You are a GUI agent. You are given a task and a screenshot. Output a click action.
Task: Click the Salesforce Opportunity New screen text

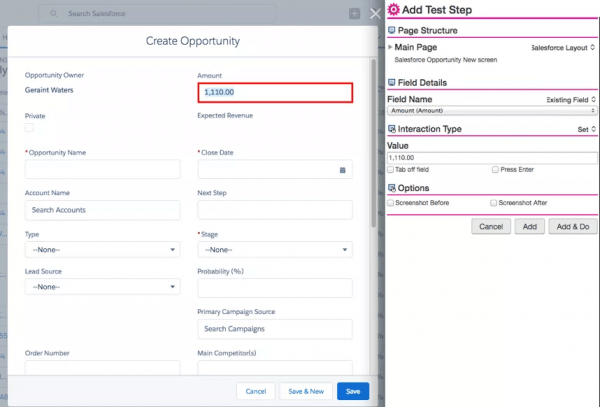click(x=446, y=60)
